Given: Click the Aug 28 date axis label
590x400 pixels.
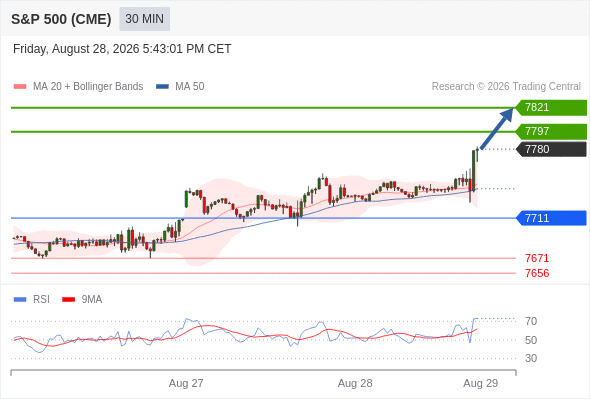Looking at the screenshot, I should (x=355, y=383).
